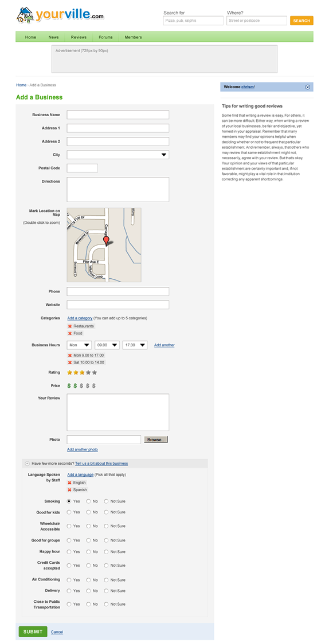Delete the Sat 10.00 to 14.00 hours entry
This screenshot has height=644, width=329.
(x=70, y=363)
